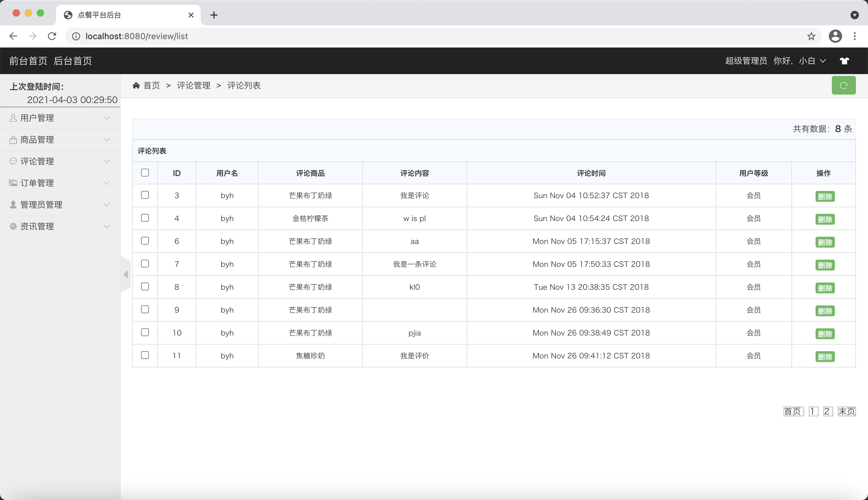The width and height of the screenshot is (868, 500).
Task: Open the browser profile avatar icon
Action: click(835, 36)
